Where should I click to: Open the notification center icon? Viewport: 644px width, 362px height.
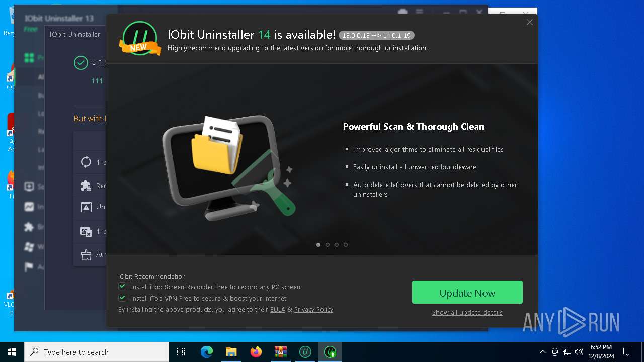[627, 352]
